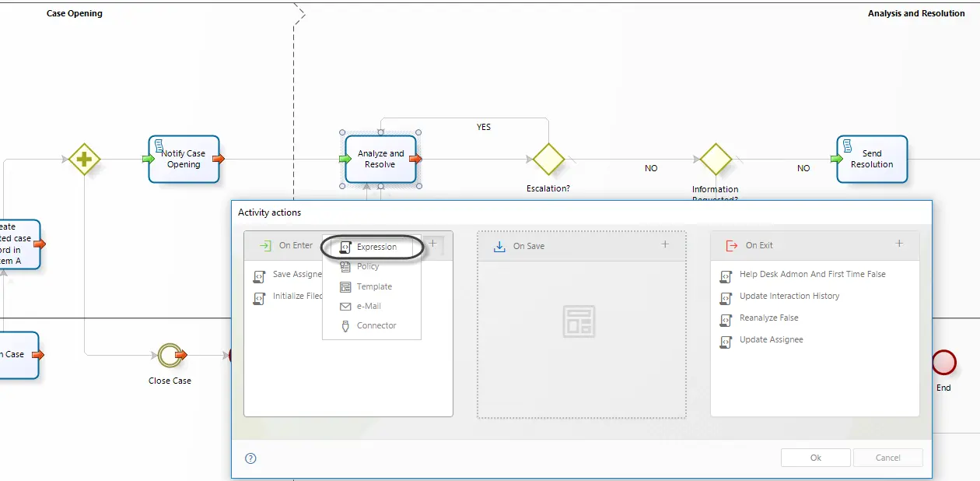Select the Information Requested? gateway diamond
Viewport: 980px width, 481px height.
tap(716, 159)
